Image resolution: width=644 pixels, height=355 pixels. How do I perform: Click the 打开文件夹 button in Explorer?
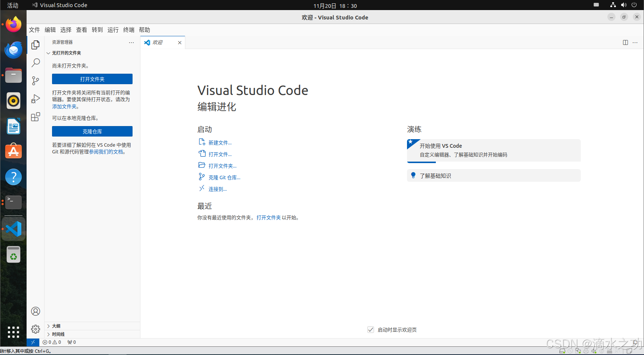tap(92, 79)
